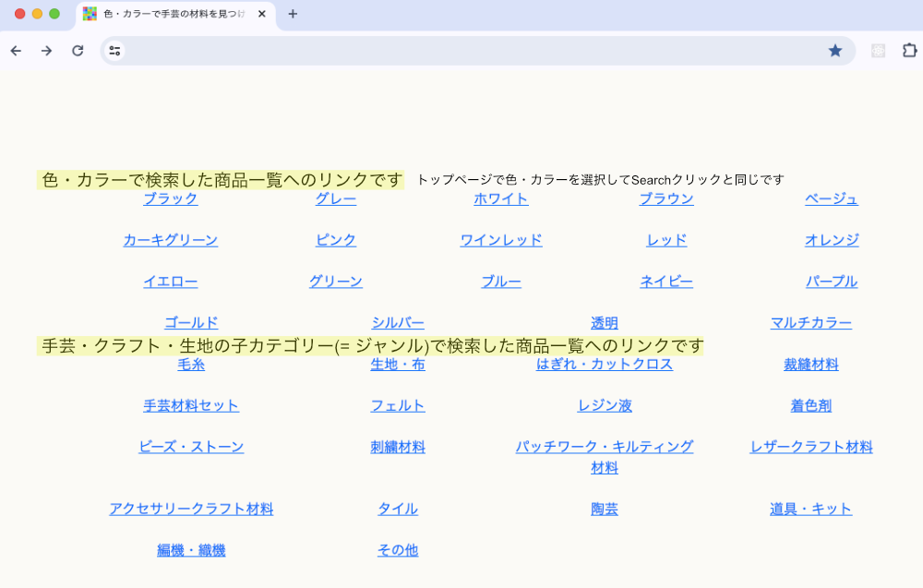Image resolution: width=923 pixels, height=588 pixels.
Task: Close the current browser tab
Action: 262,14
